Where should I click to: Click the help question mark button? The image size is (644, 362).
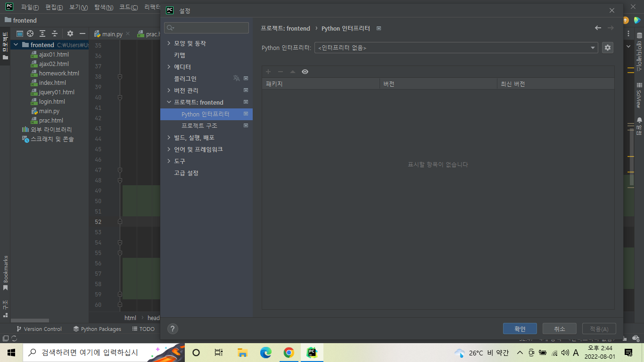173,329
